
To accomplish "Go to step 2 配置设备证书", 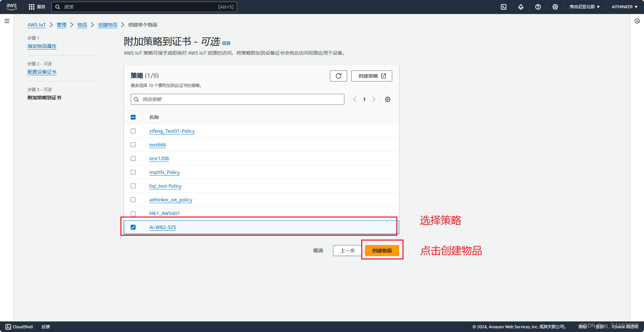I will [x=42, y=72].
